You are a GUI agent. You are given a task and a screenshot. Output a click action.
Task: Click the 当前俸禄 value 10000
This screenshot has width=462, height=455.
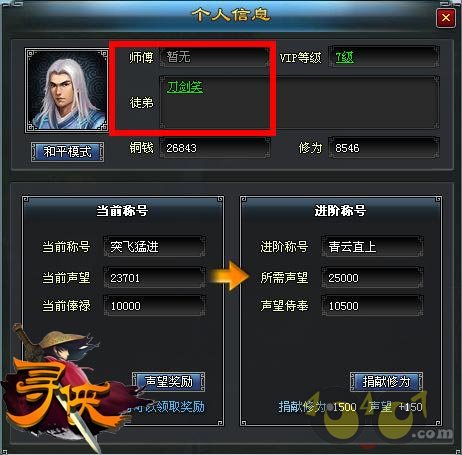point(154,305)
